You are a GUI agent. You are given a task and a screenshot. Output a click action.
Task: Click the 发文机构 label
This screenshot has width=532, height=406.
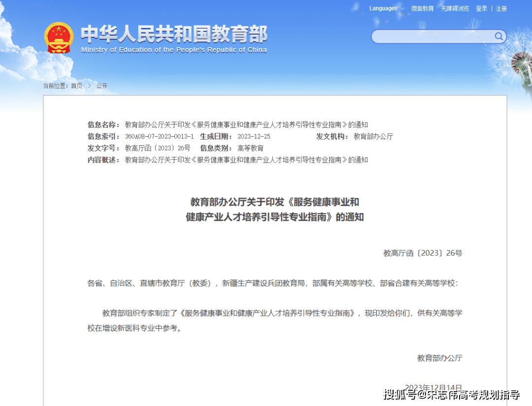[x=332, y=137]
